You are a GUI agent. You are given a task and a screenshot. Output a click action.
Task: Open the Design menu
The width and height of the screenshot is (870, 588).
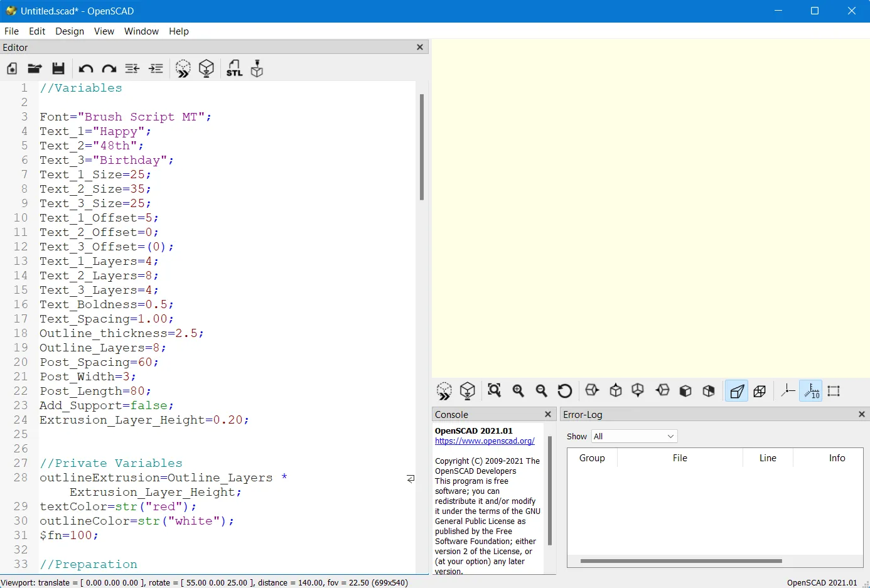pos(69,31)
